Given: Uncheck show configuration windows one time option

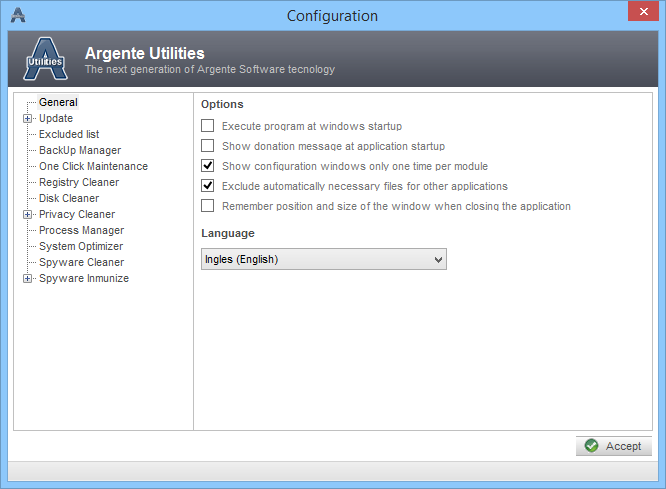Looking at the screenshot, I should pos(208,166).
